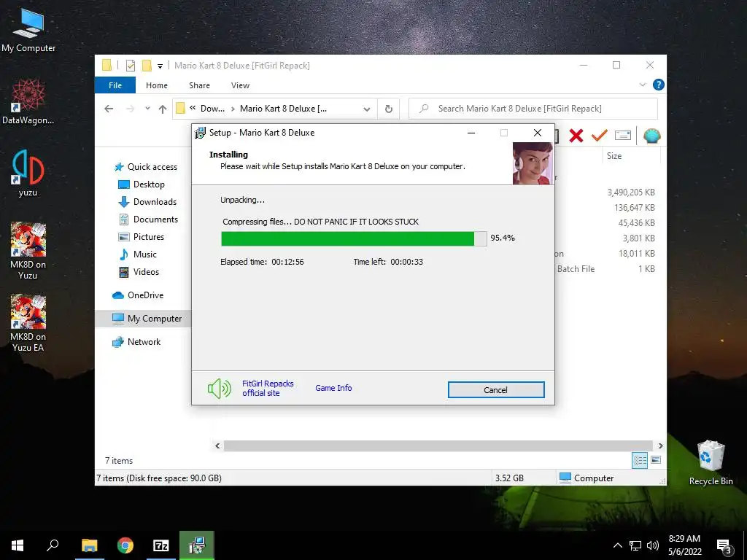Select Quick access in navigation pane
747x560 pixels.
[145, 167]
